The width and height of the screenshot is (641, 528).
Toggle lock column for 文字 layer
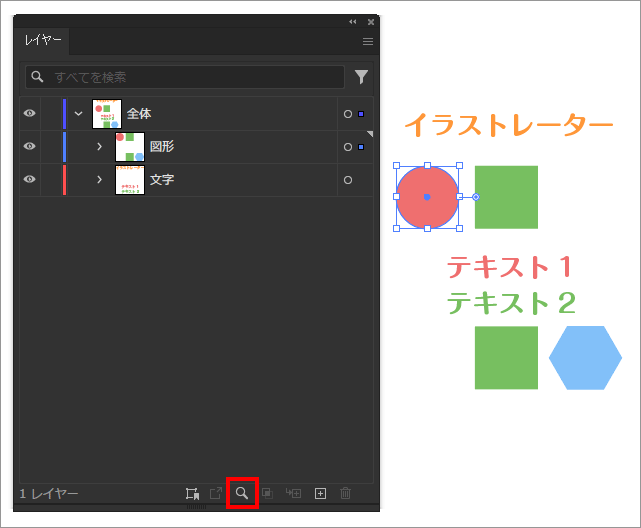coord(51,180)
